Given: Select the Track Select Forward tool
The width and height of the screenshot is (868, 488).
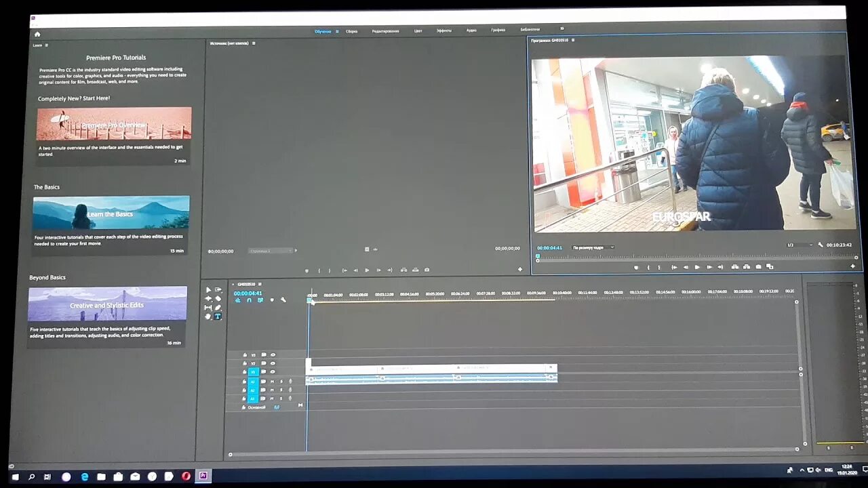Looking at the screenshot, I should (x=218, y=289).
